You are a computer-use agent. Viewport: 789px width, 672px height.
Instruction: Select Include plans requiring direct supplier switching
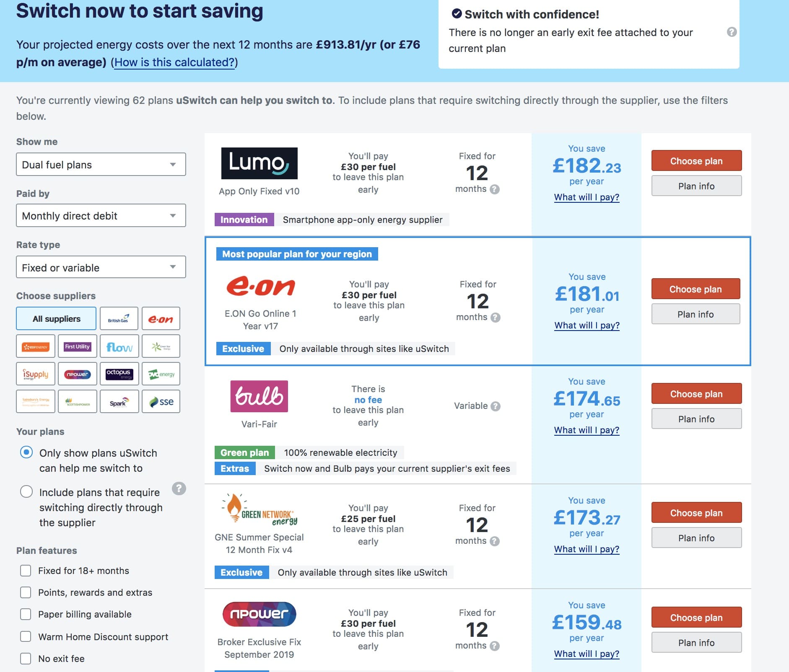(26, 491)
